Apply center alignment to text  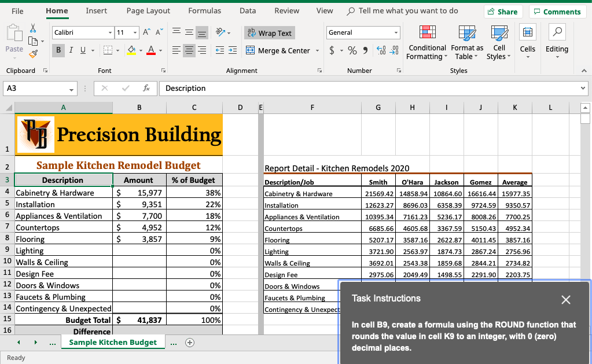(x=189, y=50)
